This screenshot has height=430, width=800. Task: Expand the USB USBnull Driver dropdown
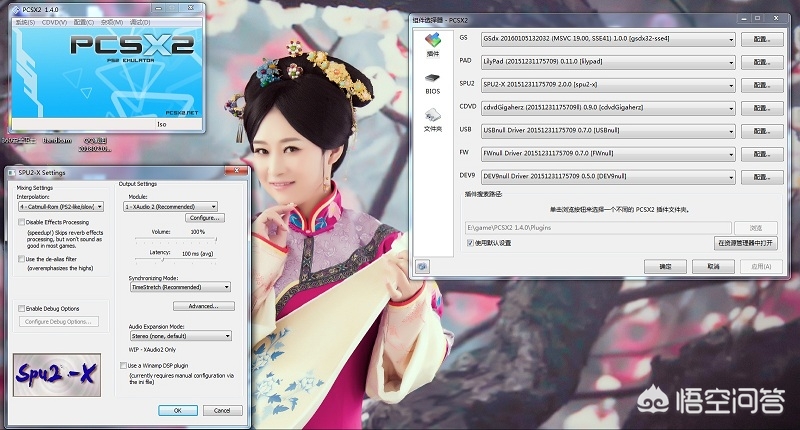point(608,131)
